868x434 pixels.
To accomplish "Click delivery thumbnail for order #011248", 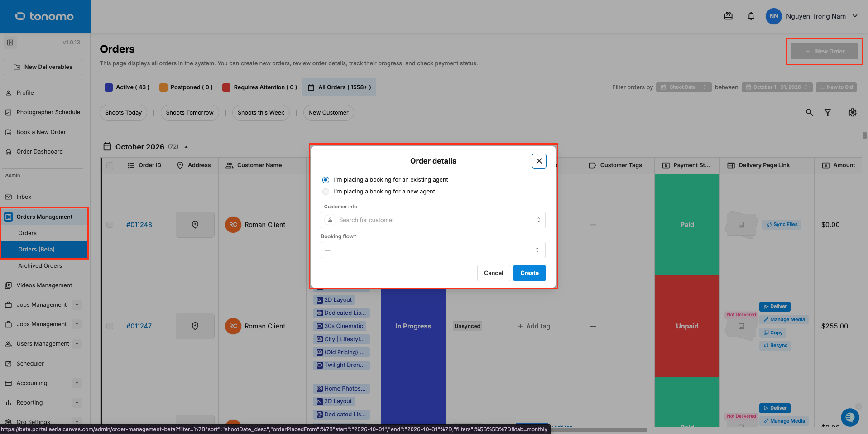I will (741, 225).
